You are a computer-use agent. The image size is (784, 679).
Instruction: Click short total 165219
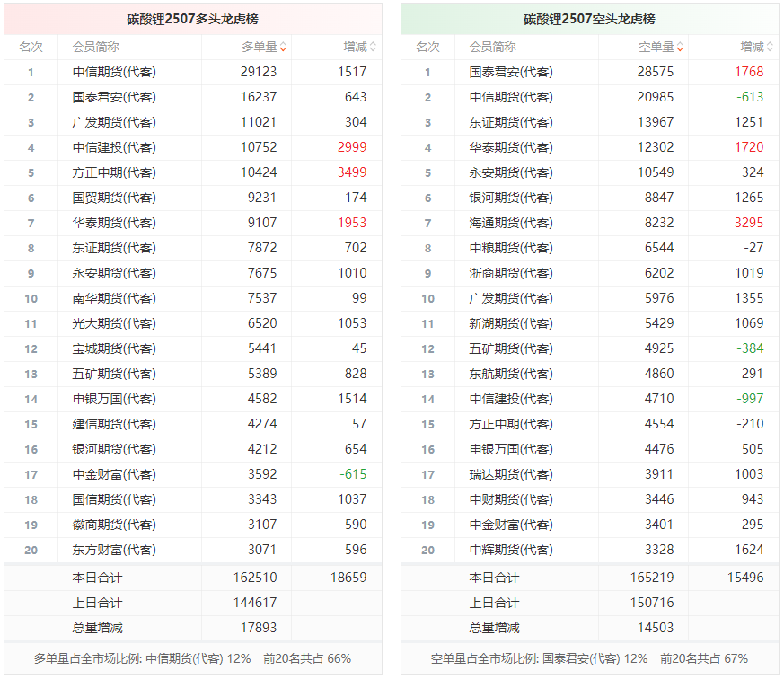pyautogui.click(x=652, y=578)
